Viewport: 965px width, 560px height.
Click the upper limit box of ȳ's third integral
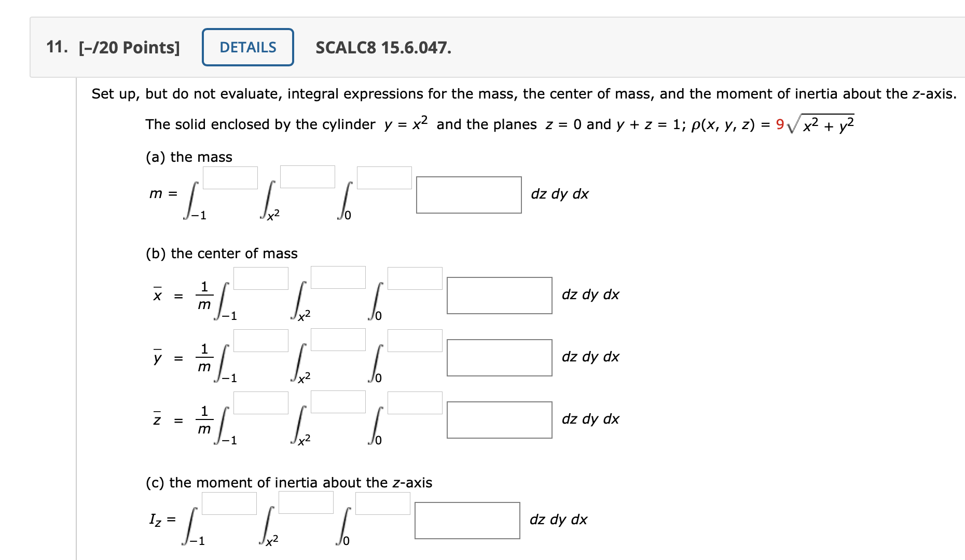[415, 341]
